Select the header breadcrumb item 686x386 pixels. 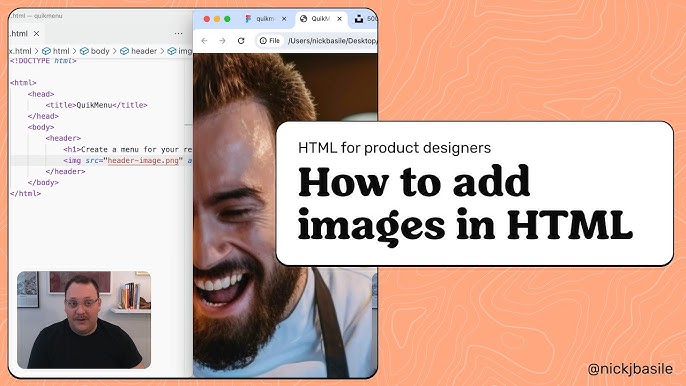139,51
